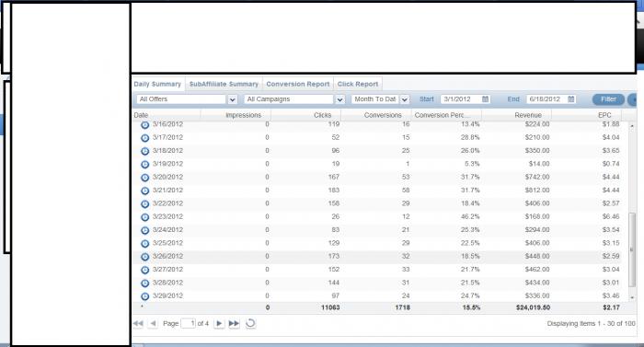Open hourly details icon for 3/19/2012

(x=145, y=164)
